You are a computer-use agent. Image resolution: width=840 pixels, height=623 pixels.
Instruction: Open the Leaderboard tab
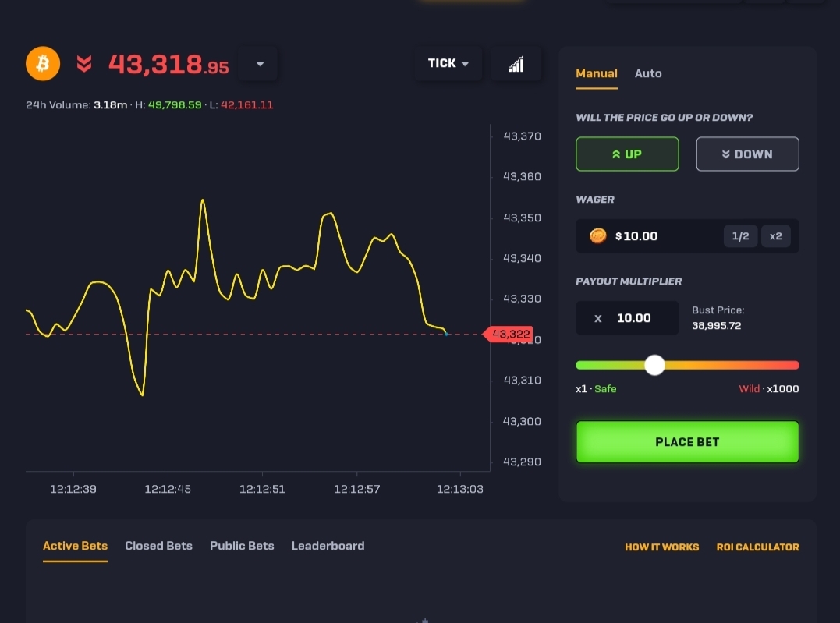[x=328, y=546]
